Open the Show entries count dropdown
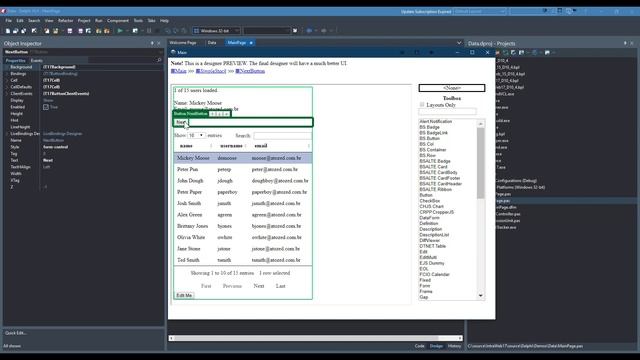 (196, 135)
